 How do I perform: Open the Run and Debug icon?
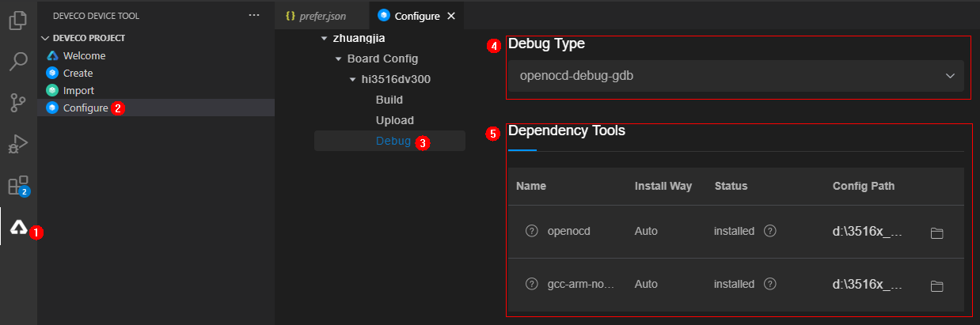(18, 144)
